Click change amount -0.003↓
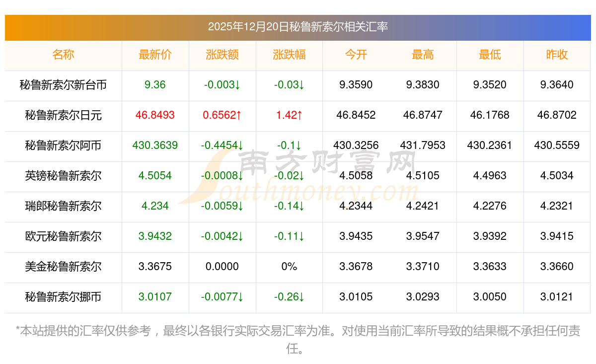 tap(222, 85)
